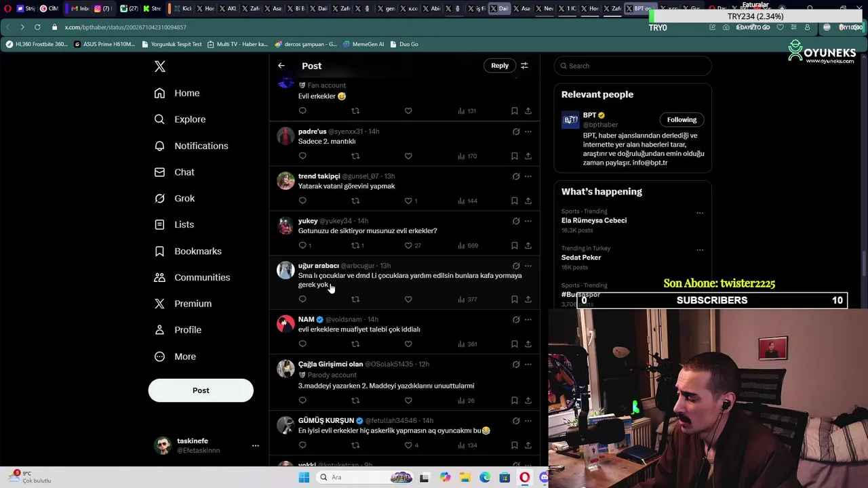The height and width of the screenshot is (488, 868).
Task: Open options dots for Ela Rümeysa Cebeci trend
Action: click(x=700, y=213)
